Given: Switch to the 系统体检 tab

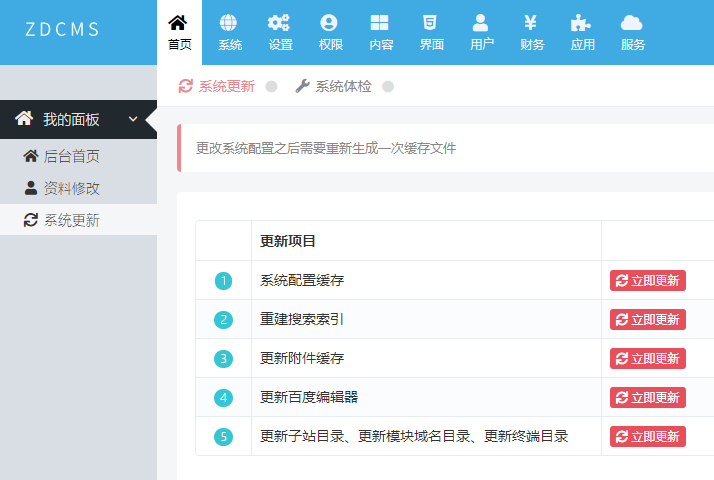Looking at the screenshot, I should 334,86.
